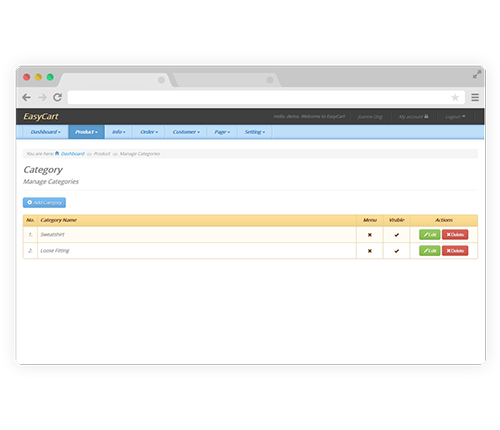
Task: Toggle Visible checkmark for Sweatshirt row
Action: 397,235
